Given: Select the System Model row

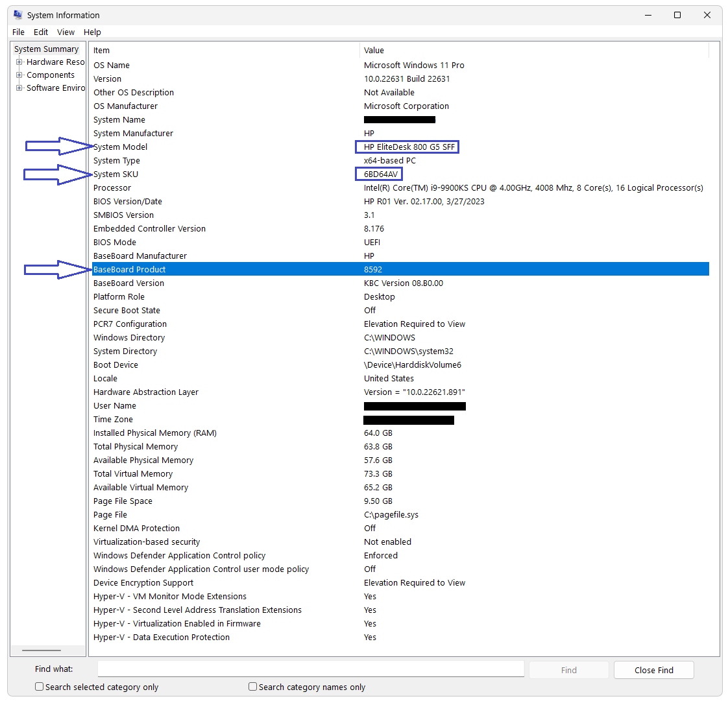Looking at the screenshot, I should point(260,147).
